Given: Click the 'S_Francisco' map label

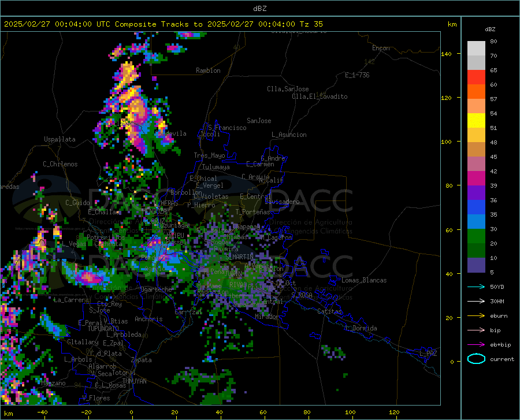Looking at the screenshot, I should (x=227, y=128).
